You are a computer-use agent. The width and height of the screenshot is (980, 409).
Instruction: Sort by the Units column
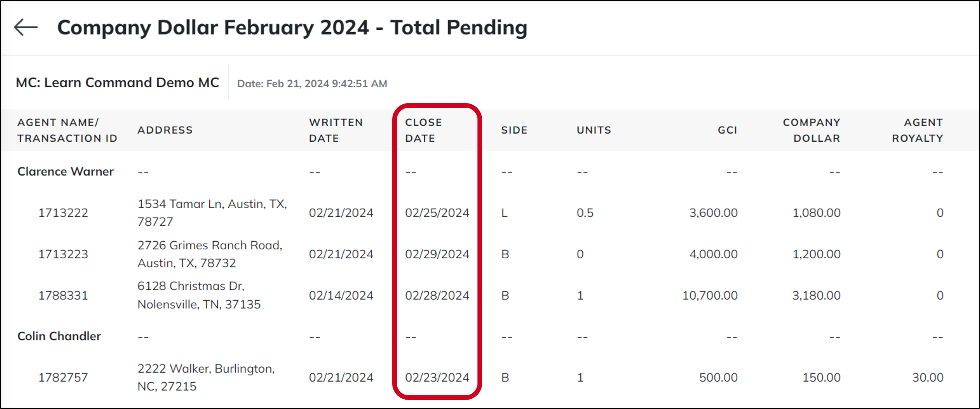click(594, 130)
